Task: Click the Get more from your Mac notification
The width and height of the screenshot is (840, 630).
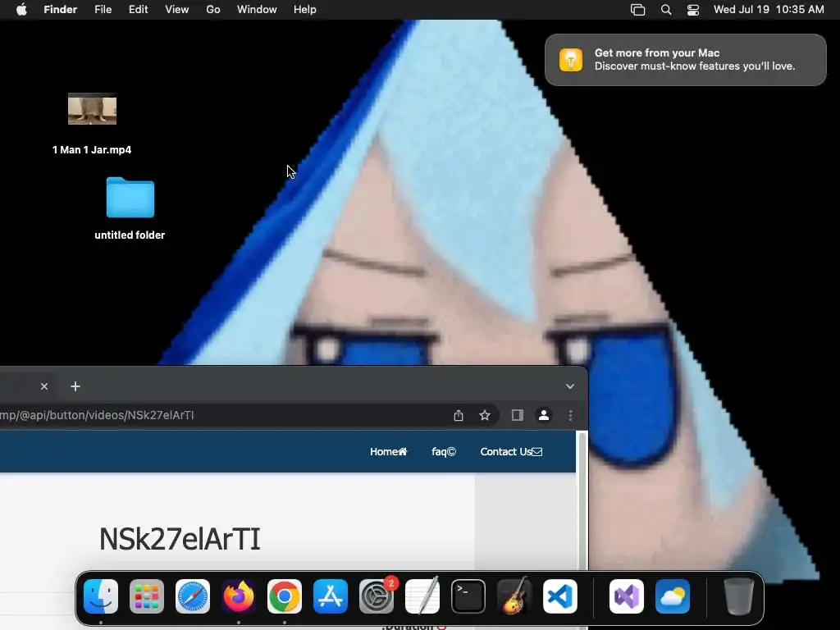Action: coord(686,59)
